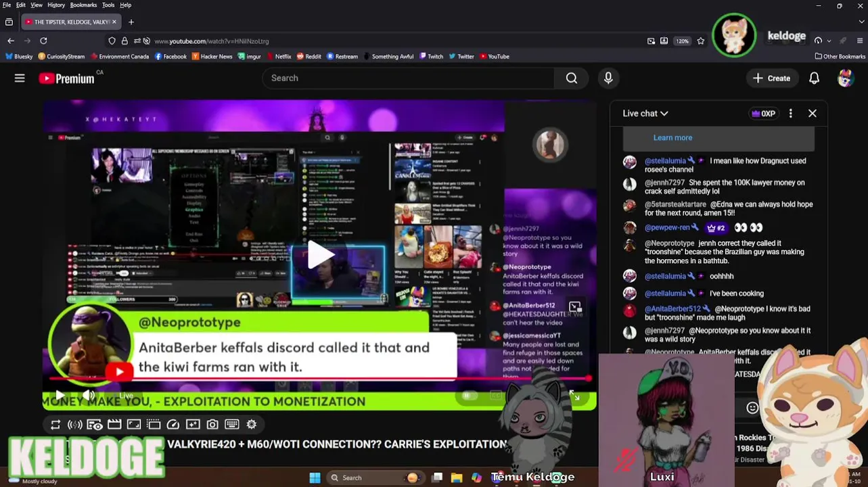The width and height of the screenshot is (868, 487).
Task: Open YouTube notifications bell
Action: pos(814,78)
